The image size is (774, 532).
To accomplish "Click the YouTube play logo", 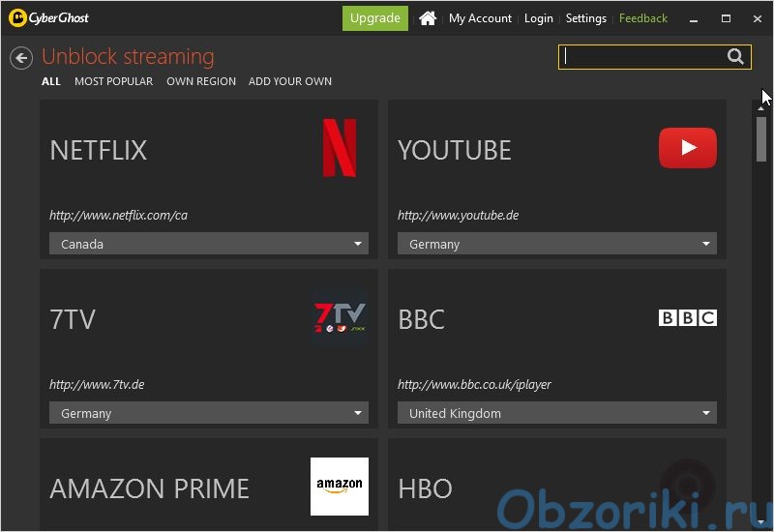I will pyautogui.click(x=688, y=148).
